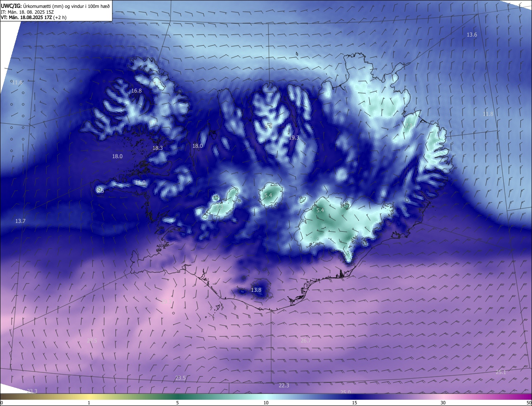The width and height of the screenshot is (532, 406).
Task: Click the title 'Úrkomumætti (mm) og vindur í 100m hæð'
Action: click(66, 6)
